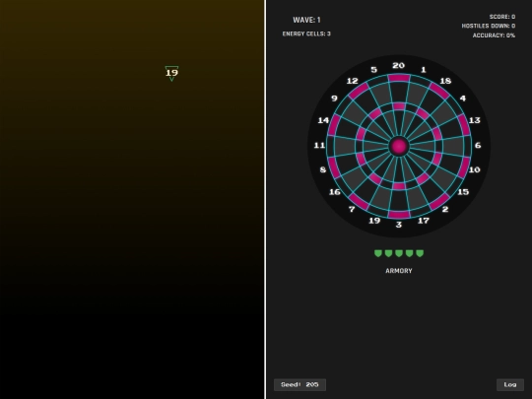
Task: Click number 7 on the dartboard rim
Action: click(352, 209)
